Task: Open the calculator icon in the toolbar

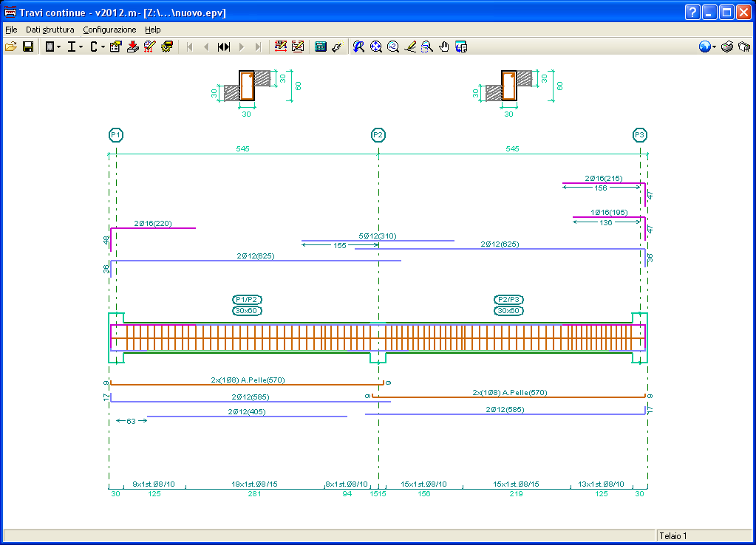Action: (x=321, y=47)
